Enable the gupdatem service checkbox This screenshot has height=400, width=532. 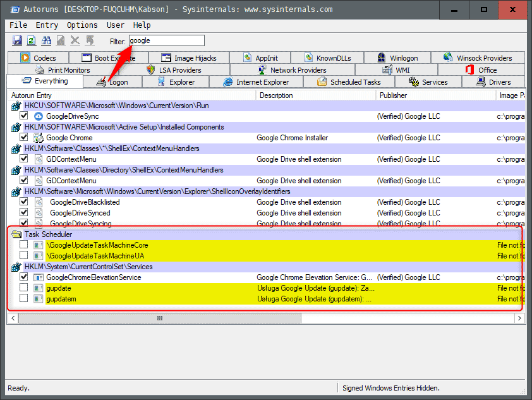coord(24,298)
